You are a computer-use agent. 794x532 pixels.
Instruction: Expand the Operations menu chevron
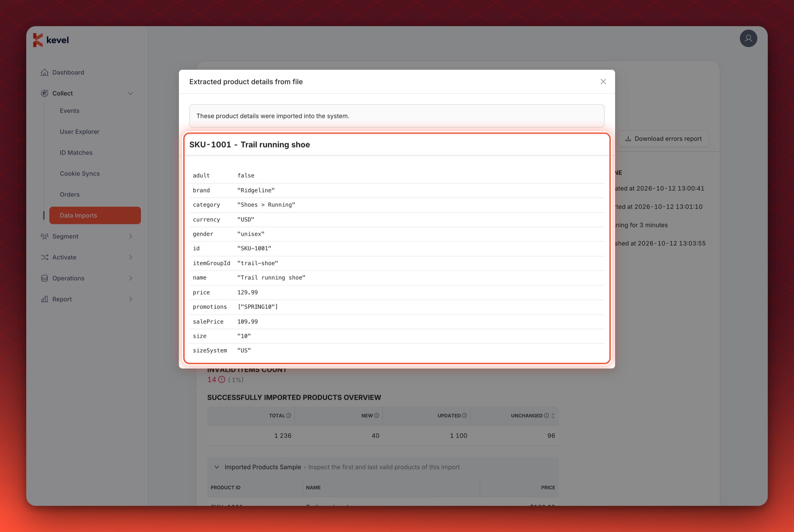coord(130,278)
